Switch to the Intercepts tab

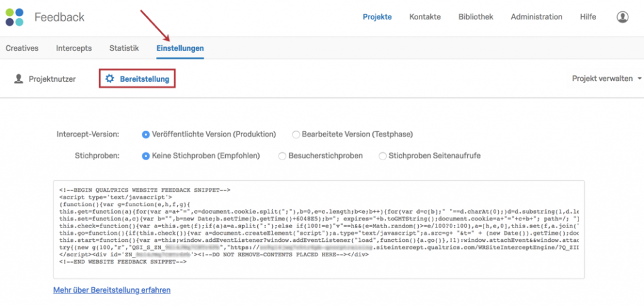click(x=74, y=48)
